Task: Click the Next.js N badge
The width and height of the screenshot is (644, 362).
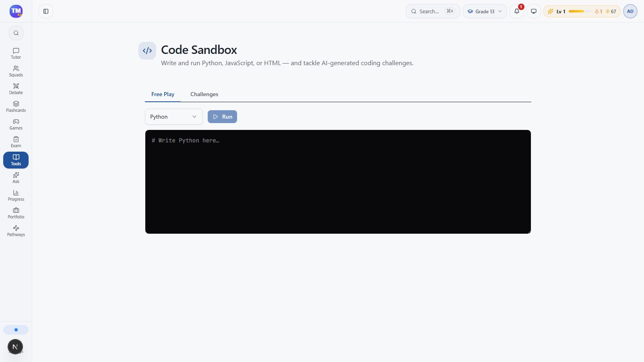Action: coord(15,347)
